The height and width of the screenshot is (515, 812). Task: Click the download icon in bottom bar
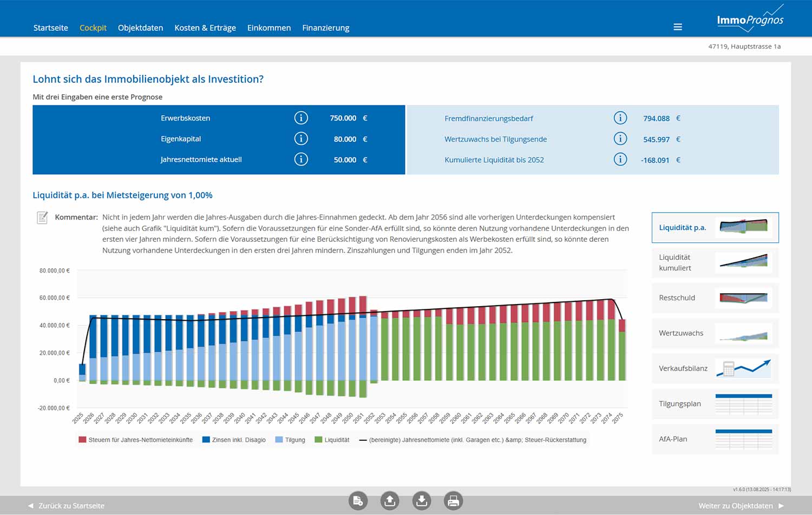(x=422, y=501)
